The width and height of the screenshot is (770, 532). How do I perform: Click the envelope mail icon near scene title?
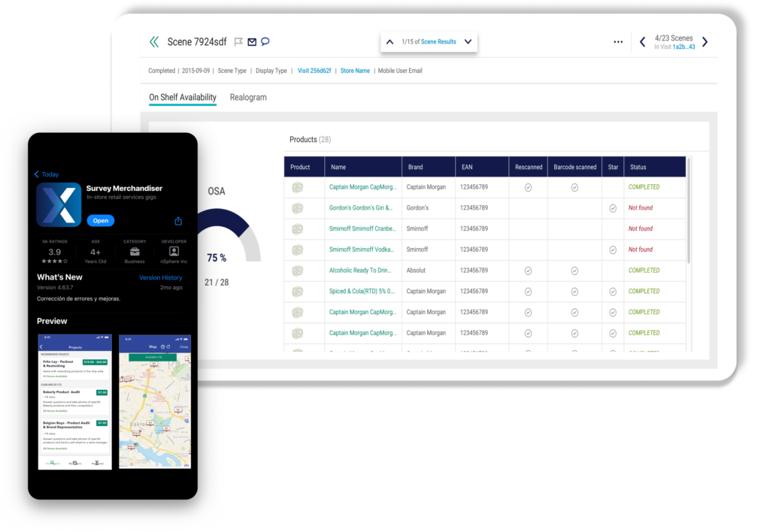[x=252, y=42]
